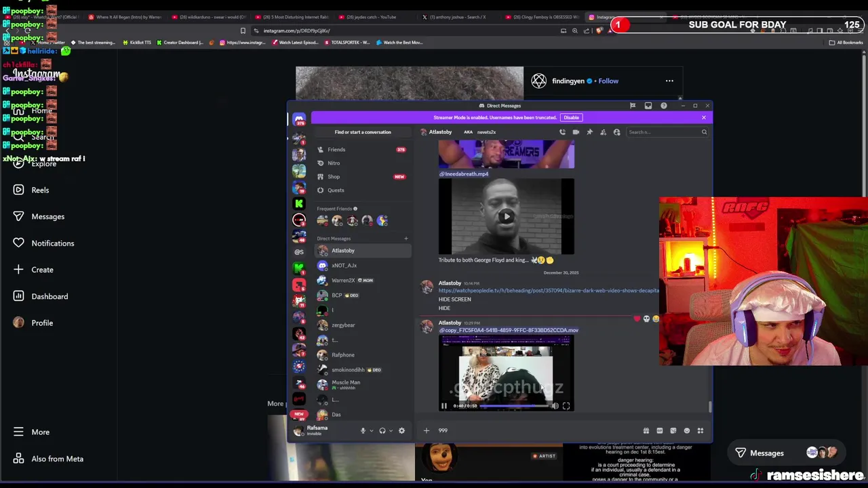Pause the playing .mov video
This screenshot has height=488, width=868.
pos(444,406)
